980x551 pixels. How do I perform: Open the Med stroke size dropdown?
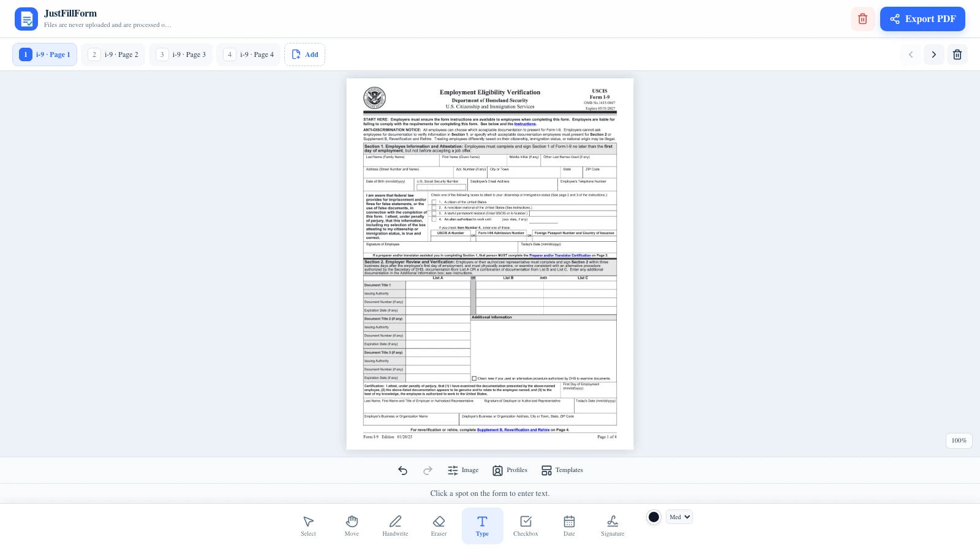click(x=679, y=517)
